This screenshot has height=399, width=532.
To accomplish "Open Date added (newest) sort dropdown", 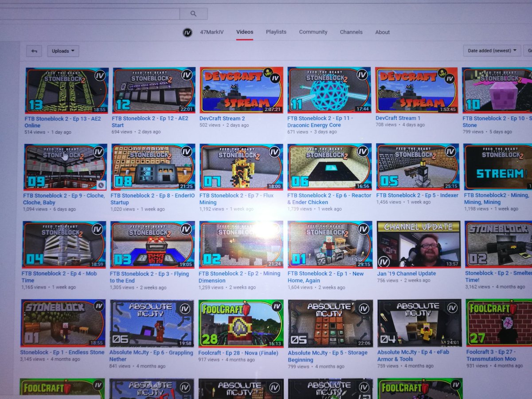I will pos(492,51).
